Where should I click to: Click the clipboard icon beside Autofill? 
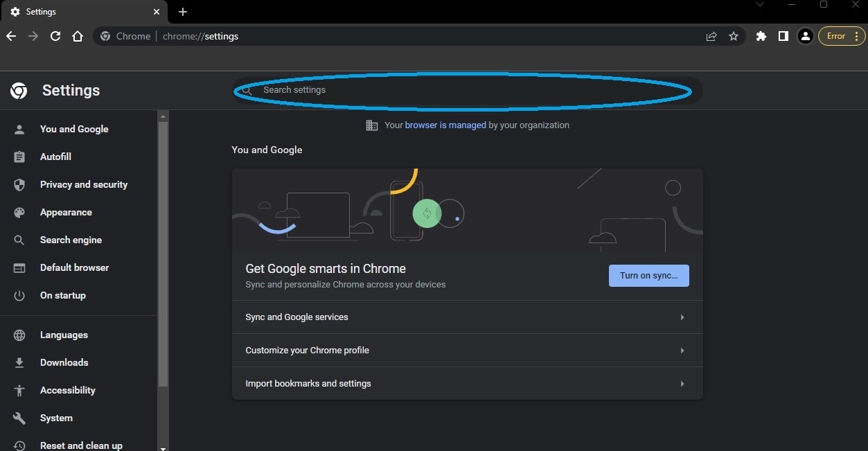pyautogui.click(x=19, y=157)
